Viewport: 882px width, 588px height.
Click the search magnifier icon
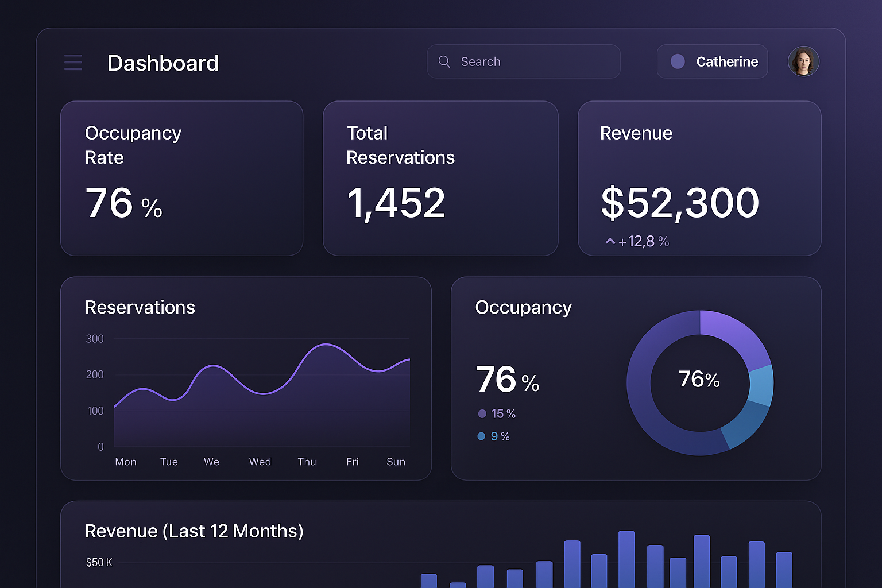[444, 61]
